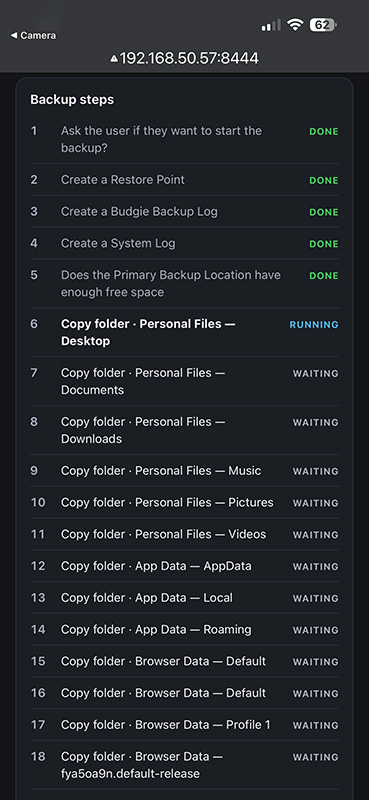Tap the WAITING status for App Data — Roaming
Screen dimensions: 369x800
click(x=315, y=630)
